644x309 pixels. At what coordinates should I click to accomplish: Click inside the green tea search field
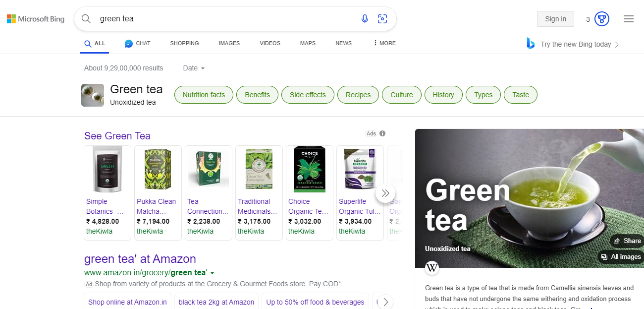tap(225, 19)
